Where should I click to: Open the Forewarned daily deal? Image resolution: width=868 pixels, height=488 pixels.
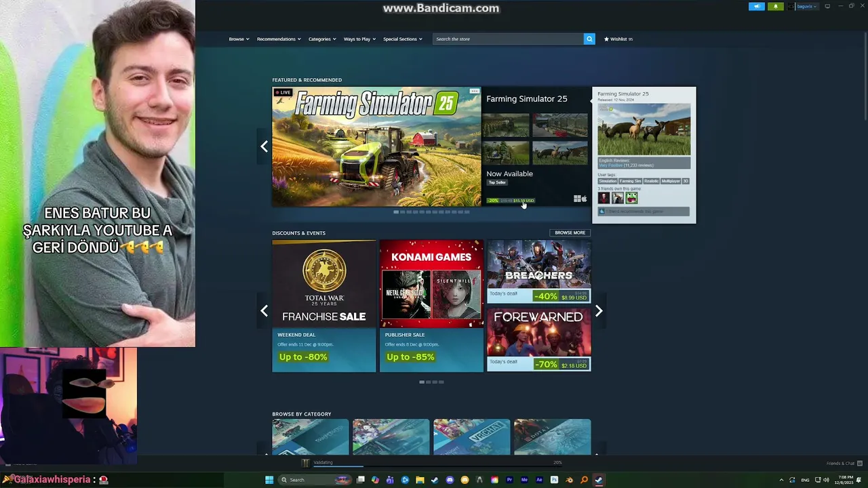click(538, 340)
